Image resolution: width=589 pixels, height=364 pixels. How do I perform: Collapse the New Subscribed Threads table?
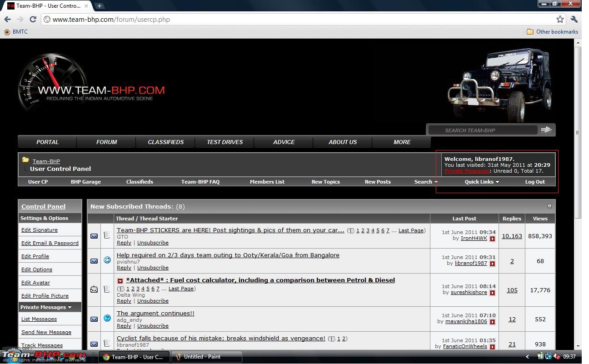coord(549,206)
